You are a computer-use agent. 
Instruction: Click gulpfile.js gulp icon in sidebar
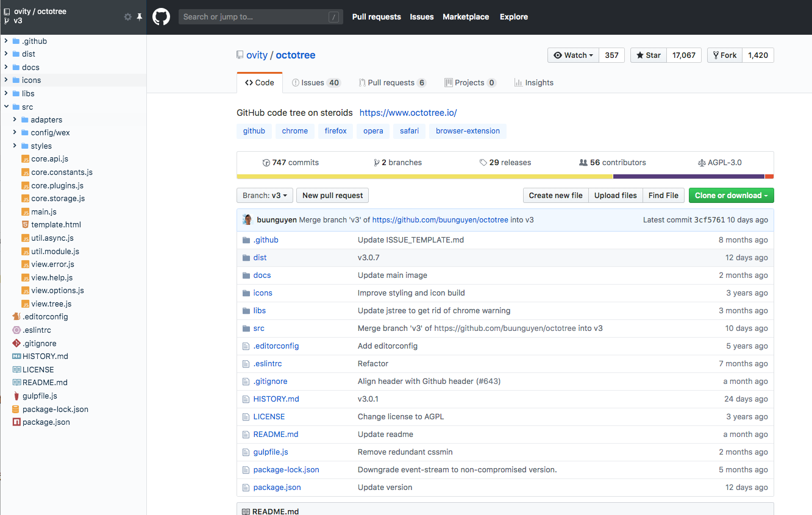point(16,396)
